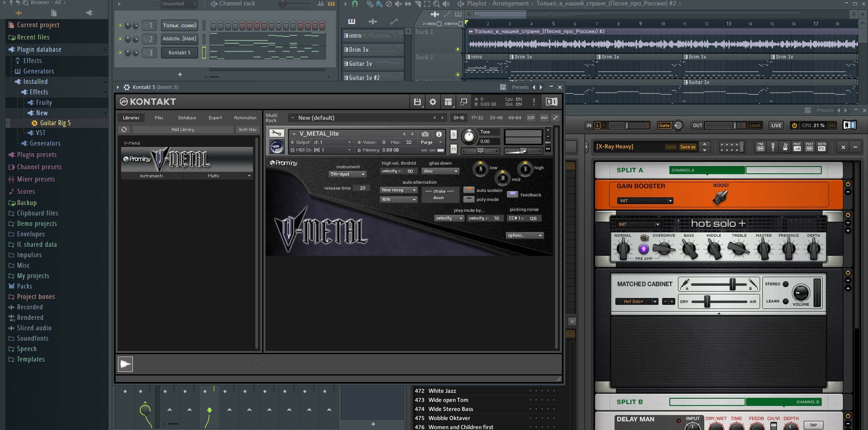
Task: Select playlist Slice tool
Action: coord(417,4)
